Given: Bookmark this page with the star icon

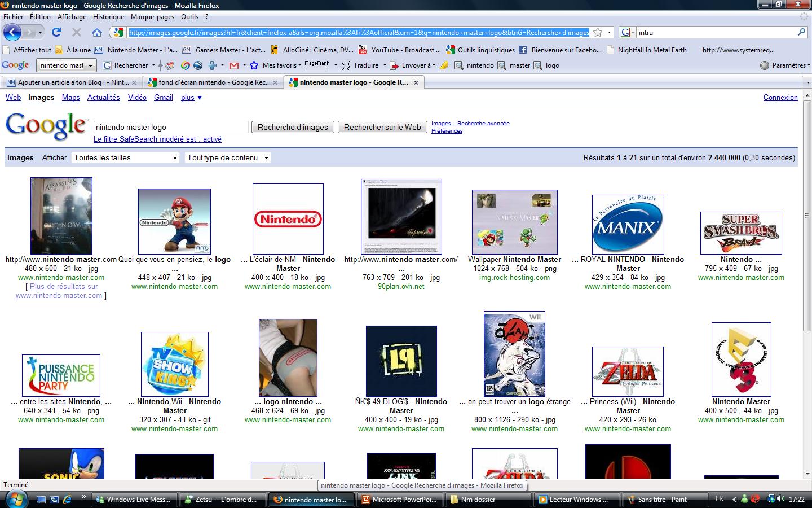Looking at the screenshot, I should point(598,32).
